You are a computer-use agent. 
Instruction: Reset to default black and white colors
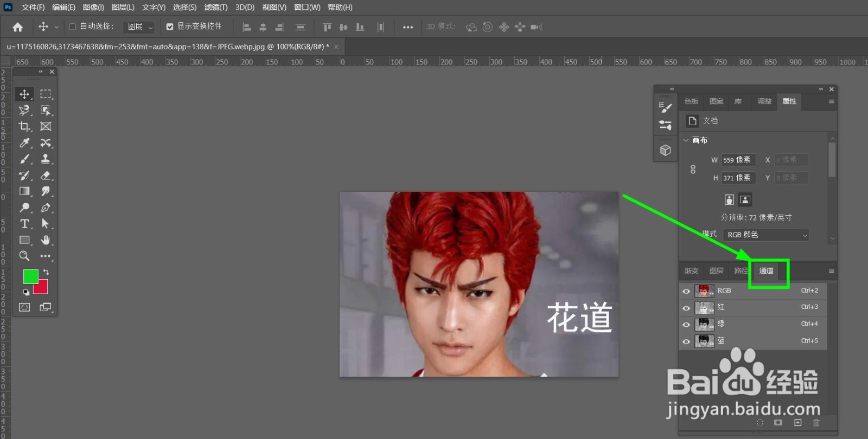[25, 292]
